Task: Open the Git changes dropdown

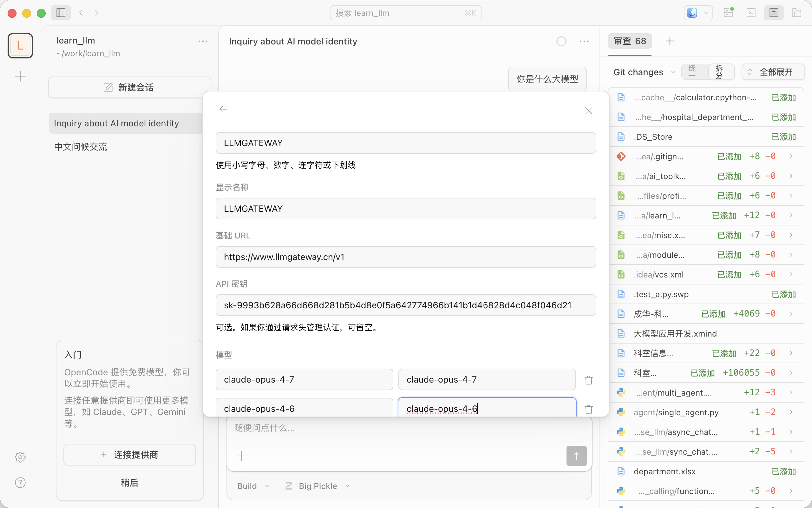Action: (644, 72)
